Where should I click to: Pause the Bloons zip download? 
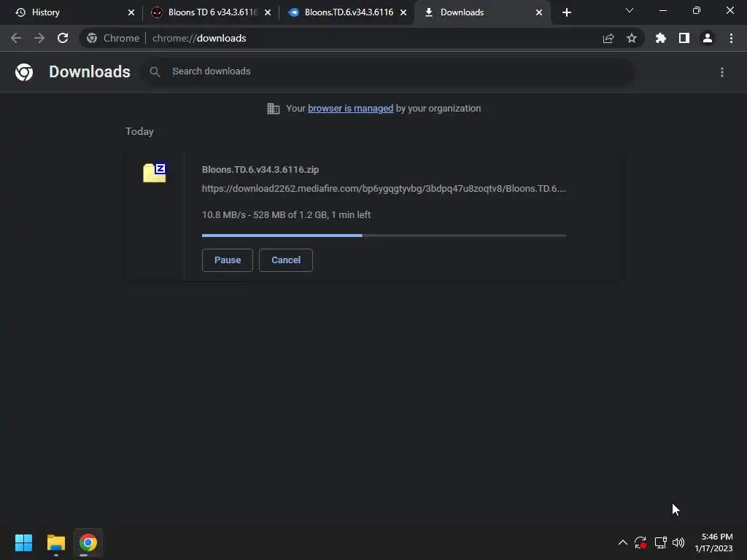coord(228,260)
